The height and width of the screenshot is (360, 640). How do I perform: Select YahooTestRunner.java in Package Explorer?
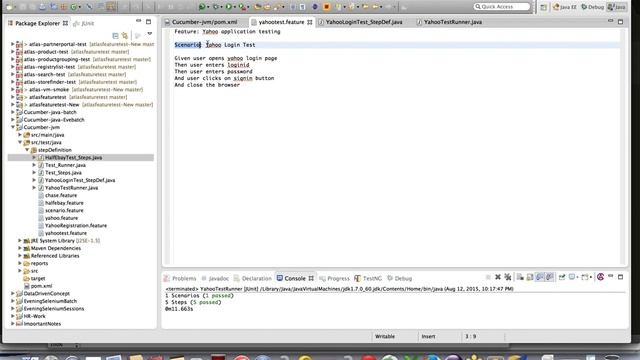click(71, 188)
